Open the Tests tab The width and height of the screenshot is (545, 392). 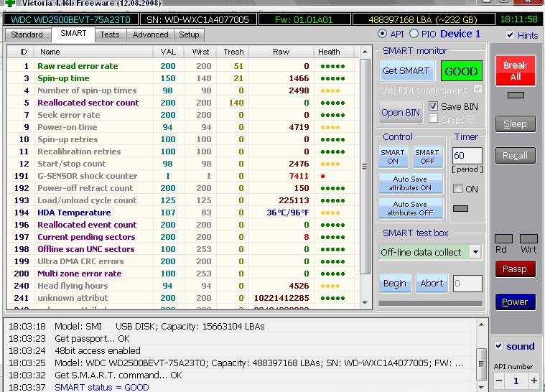click(x=110, y=34)
